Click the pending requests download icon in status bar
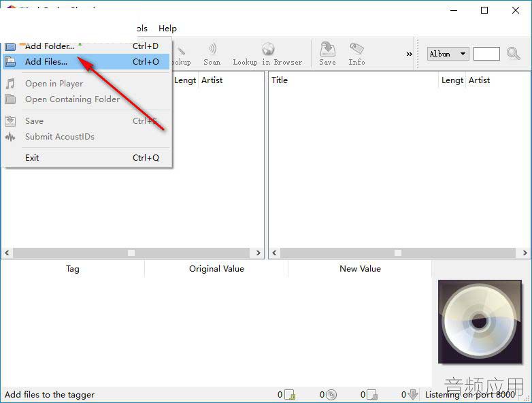The width and height of the screenshot is (532, 403). (413, 395)
